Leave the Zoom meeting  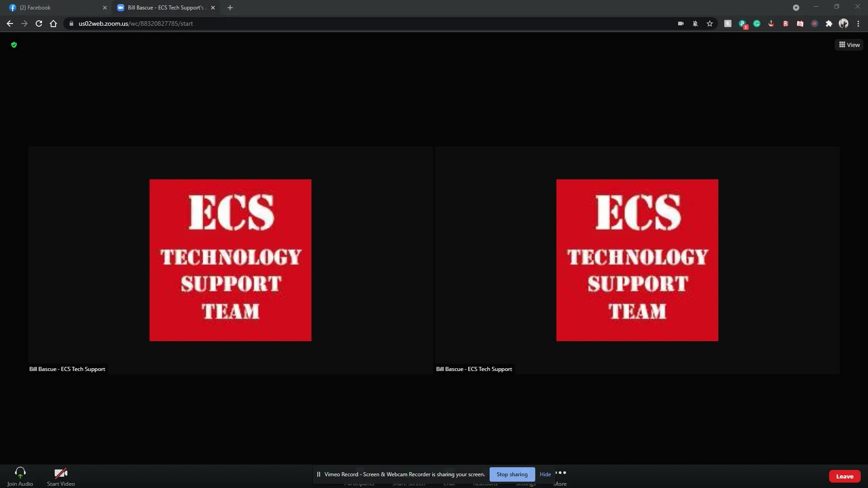(845, 476)
